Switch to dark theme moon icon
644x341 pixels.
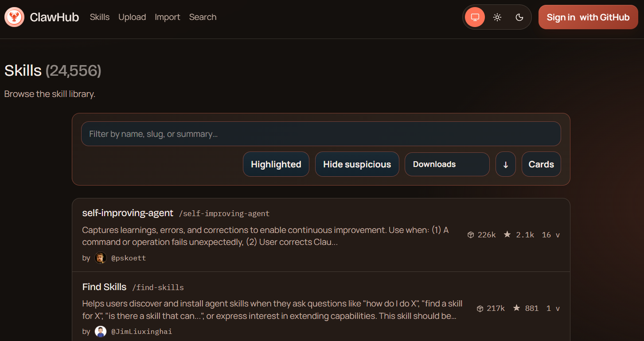(x=519, y=17)
